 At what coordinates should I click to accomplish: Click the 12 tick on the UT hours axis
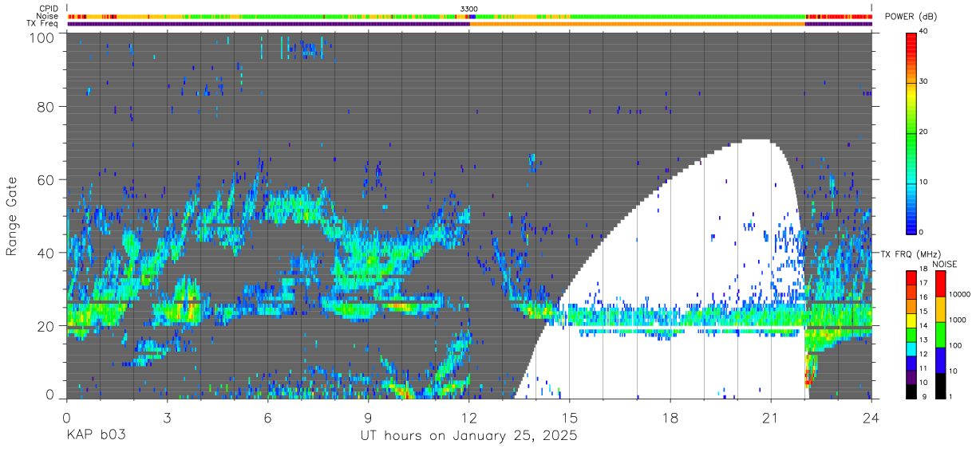click(468, 417)
